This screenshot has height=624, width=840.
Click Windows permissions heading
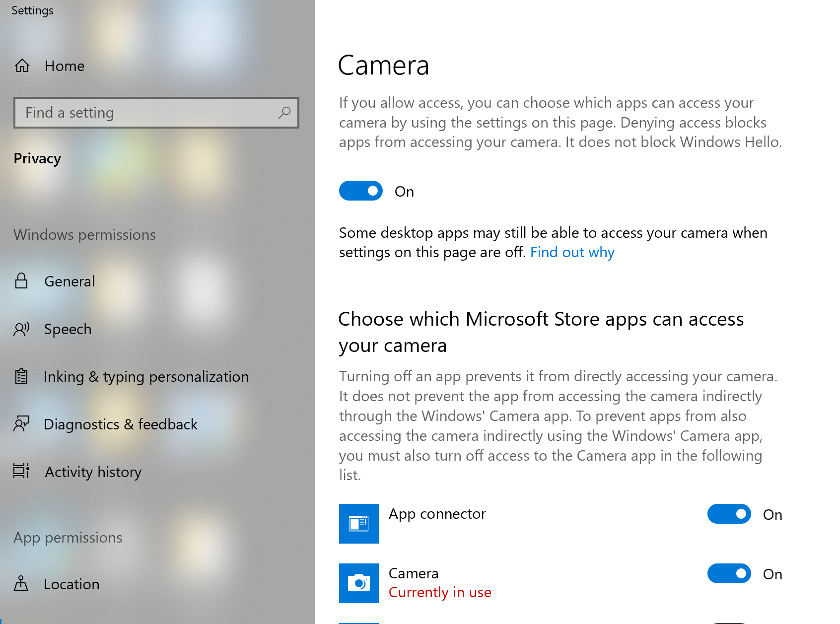point(85,234)
